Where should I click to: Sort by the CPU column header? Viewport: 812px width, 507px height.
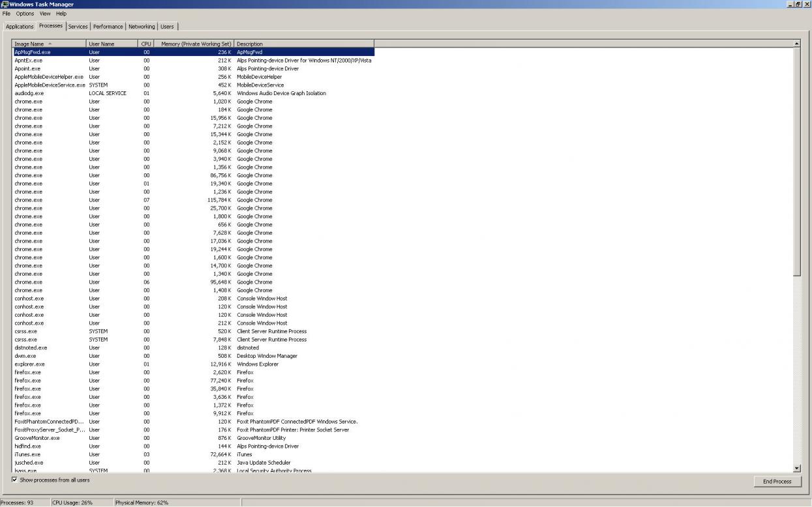pos(146,44)
